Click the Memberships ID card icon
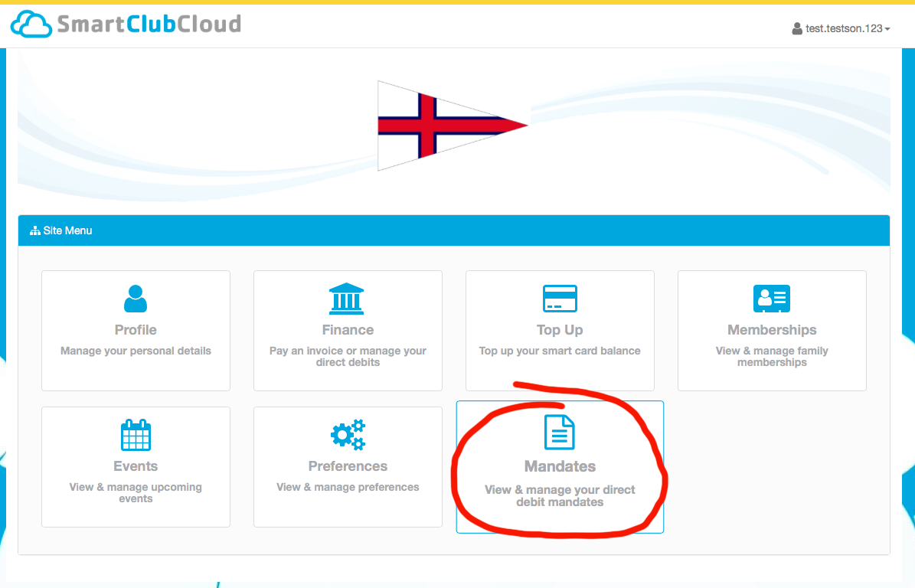Screen dimensions: 915x588 coord(772,299)
